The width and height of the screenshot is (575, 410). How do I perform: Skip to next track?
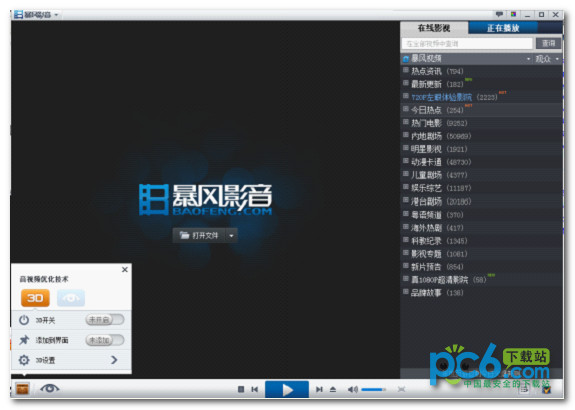(x=319, y=389)
